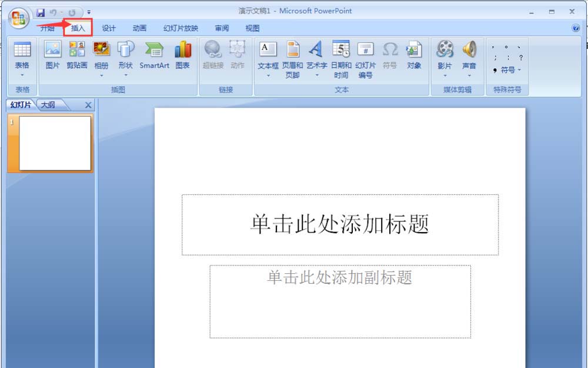Insert a SmartArt graphic
Image resolution: width=588 pixels, height=368 pixels.
[154, 55]
